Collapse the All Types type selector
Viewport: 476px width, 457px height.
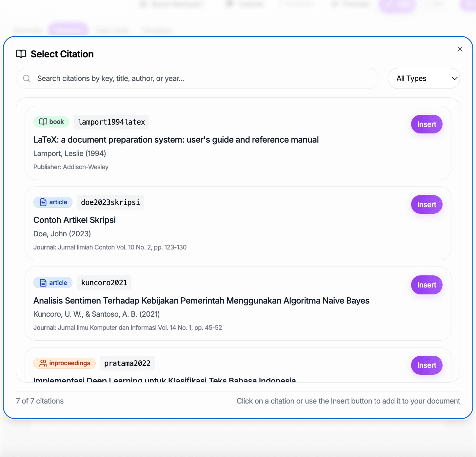click(424, 78)
